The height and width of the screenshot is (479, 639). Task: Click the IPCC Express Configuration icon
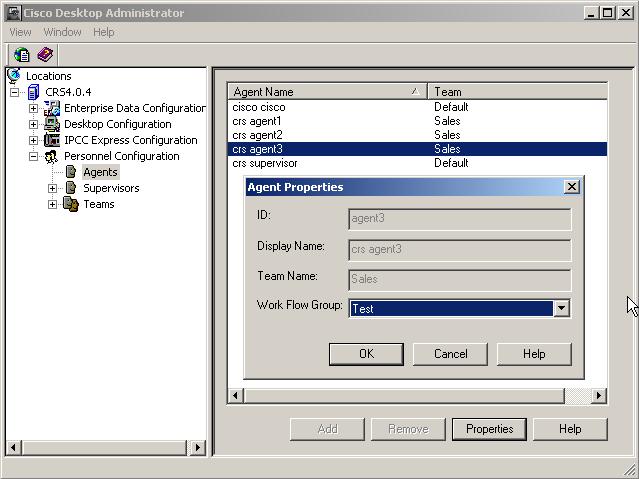tap(52, 140)
